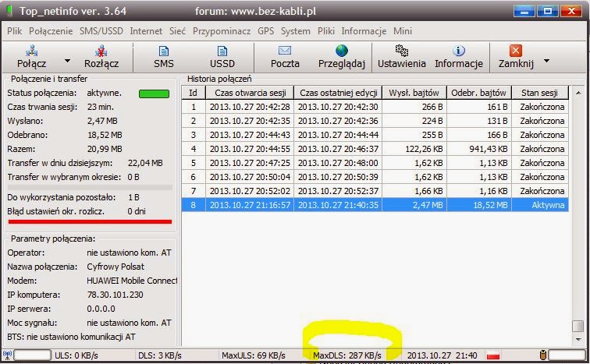Click the red flag icon in status bar
This screenshot has height=364, width=590.
[x=493, y=355]
